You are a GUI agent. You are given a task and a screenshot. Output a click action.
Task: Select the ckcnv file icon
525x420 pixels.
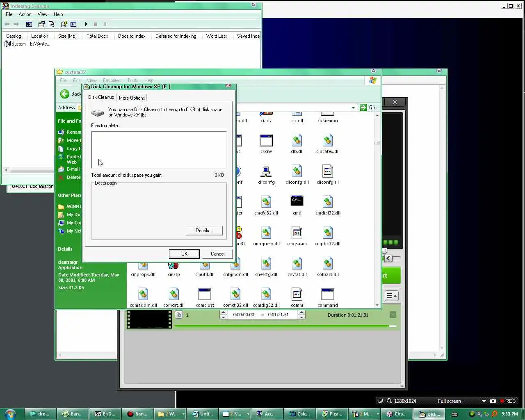pyautogui.click(x=266, y=141)
